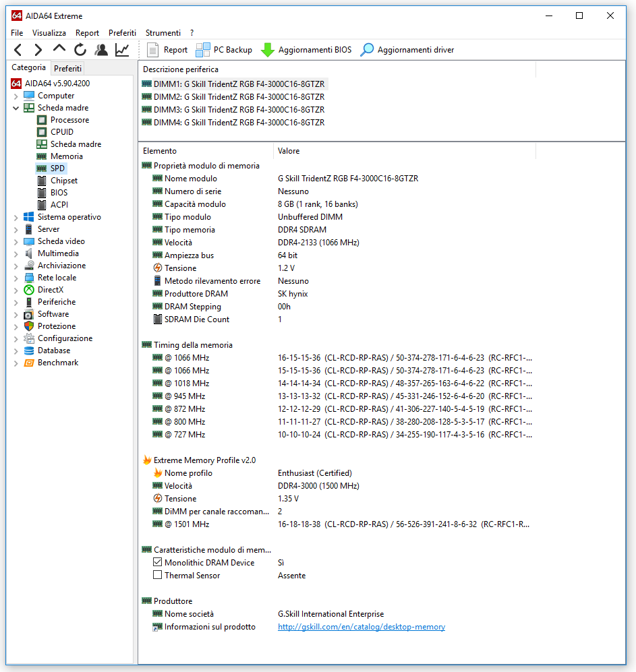Collapse the Scheda madre tree node
The height and width of the screenshot is (672, 636).
tap(16, 108)
